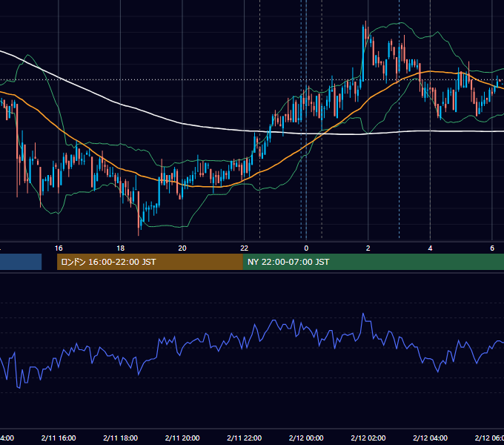This screenshot has width=504, height=445.
Task: Click the 2/12 02:00 label on indicator axis
Action: click(x=368, y=438)
